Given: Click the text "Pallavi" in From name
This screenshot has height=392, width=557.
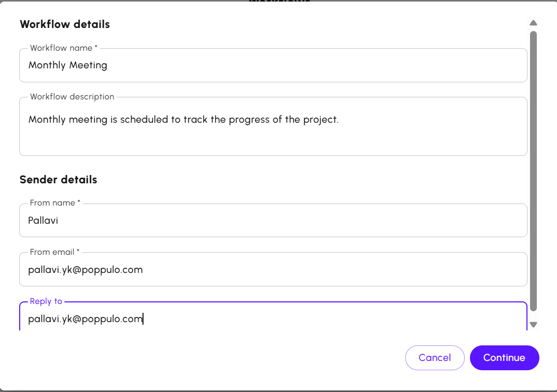Looking at the screenshot, I should pyautogui.click(x=43, y=221).
